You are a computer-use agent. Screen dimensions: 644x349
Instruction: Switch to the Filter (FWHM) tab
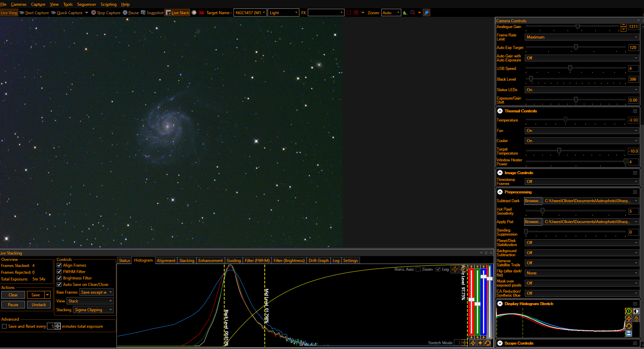(257, 261)
